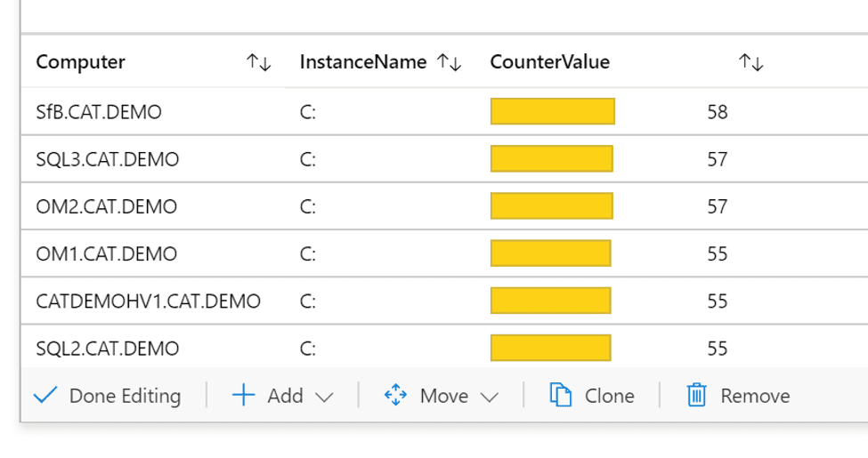The height and width of the screenshot is (458, 868).
Task: Select the OM2.CAT.DEMO row
Action: pos(106,207)
